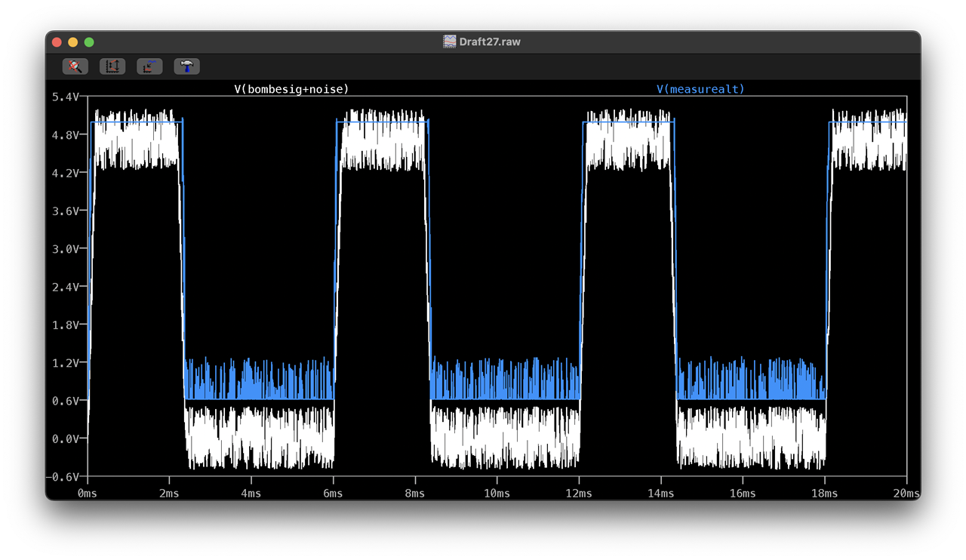This screenshot has height=560, width=966.
Task: Click the Draft27.raw document icon in title
Action: point(450,42)
